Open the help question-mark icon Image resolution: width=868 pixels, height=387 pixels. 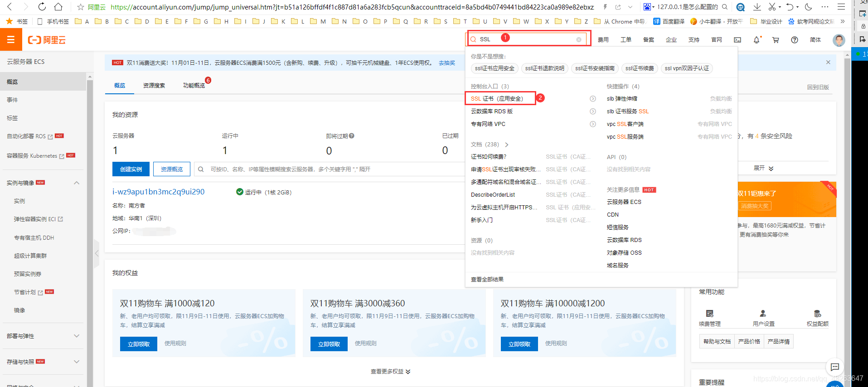point(795,40)
